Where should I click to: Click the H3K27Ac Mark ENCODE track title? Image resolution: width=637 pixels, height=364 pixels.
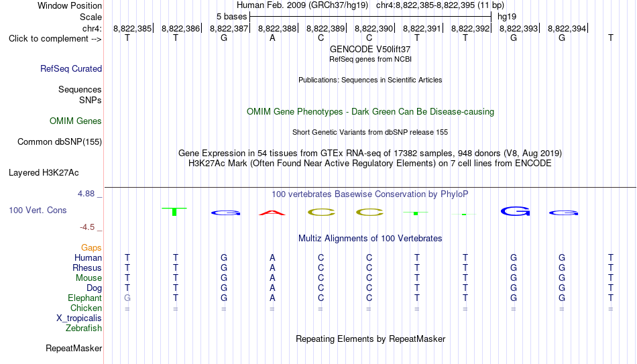(370, 164)
